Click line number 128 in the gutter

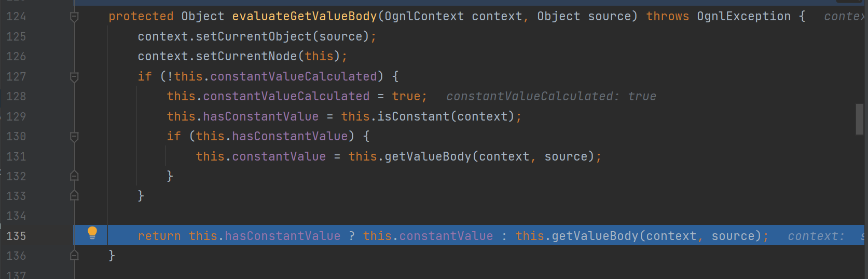click(16, 97)
